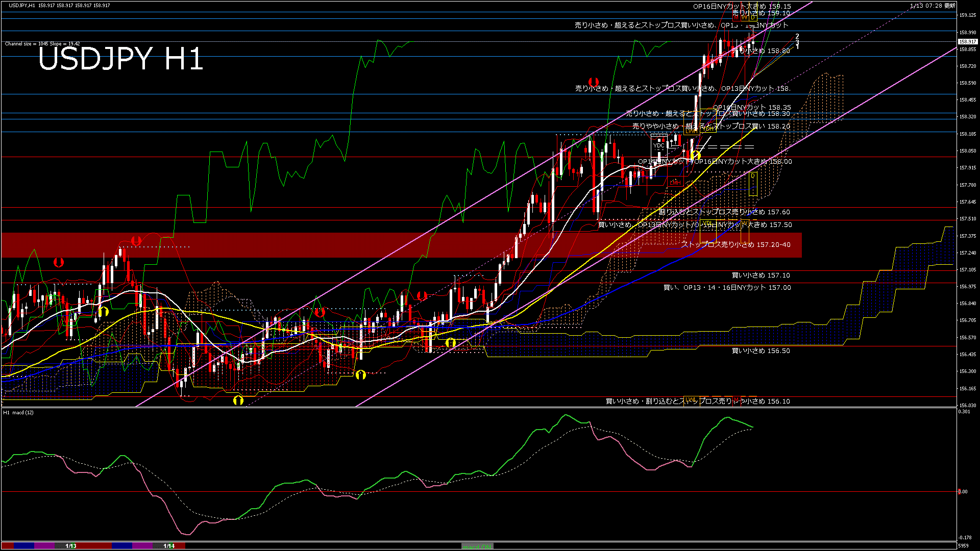
Task: Click the orange W timeframe box
Action: (x=744, y=17)
